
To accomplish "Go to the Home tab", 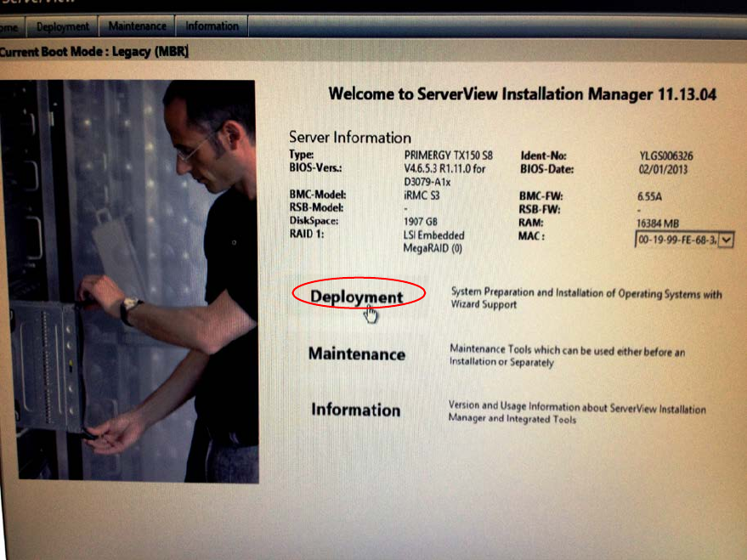I will click(10, 28).
